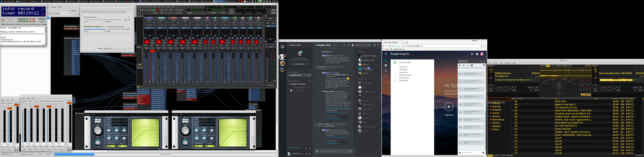644x157 pixels.
Task: Toggle Auto Return in Ardour
Action: click(180, 13)
